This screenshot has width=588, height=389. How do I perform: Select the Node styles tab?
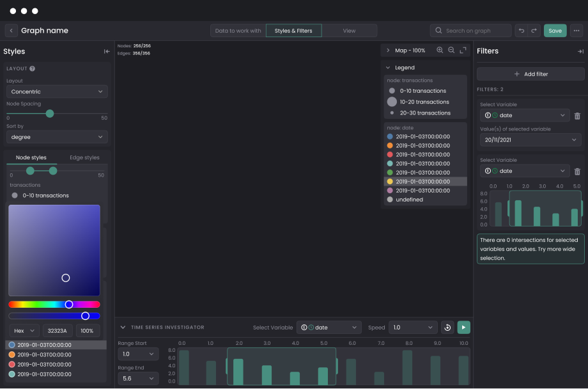[31, 157]
